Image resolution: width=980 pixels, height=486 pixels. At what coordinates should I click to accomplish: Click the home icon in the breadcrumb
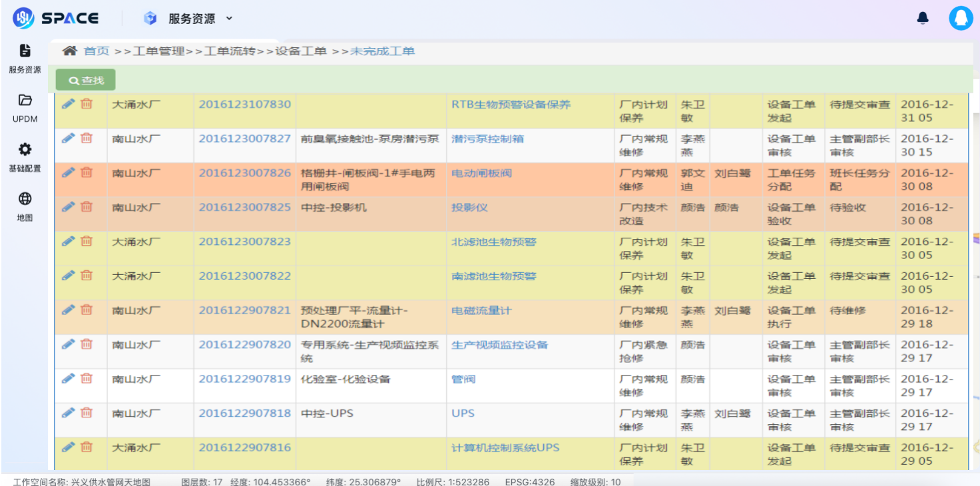click(x=69, y=50)
